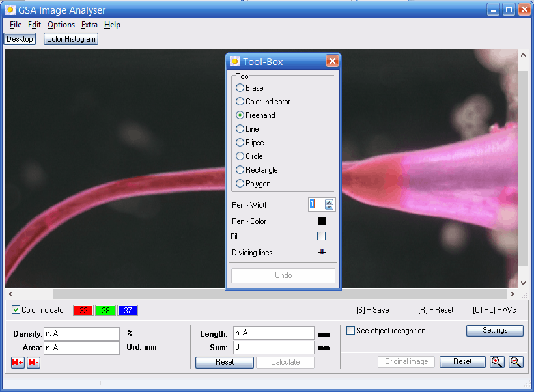Increase Pen-Width with spinner up arrow
The height and width of the screenshot is (392, 534).
pyautogui.click(x=329, y=202)
